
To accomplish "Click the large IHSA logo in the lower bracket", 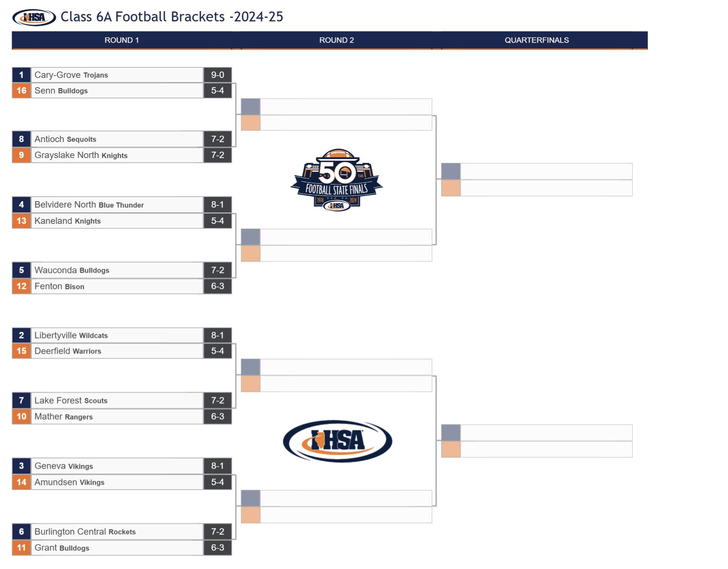I will (x=338, y=441).
